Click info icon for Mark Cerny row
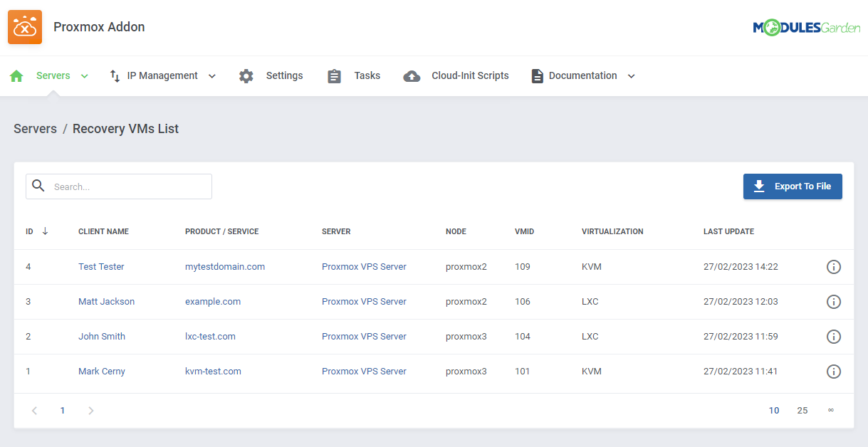 pyautogui.click(x=833, y=372)
